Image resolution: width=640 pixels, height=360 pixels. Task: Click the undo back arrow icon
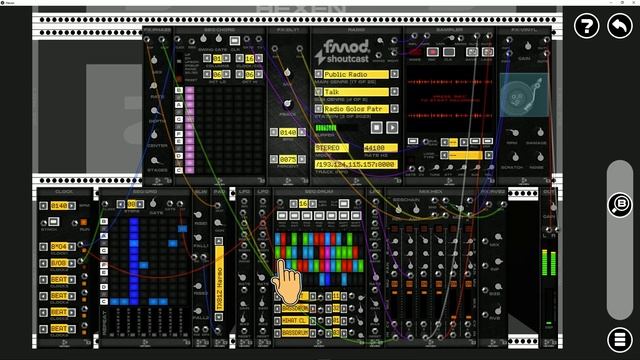620,26
